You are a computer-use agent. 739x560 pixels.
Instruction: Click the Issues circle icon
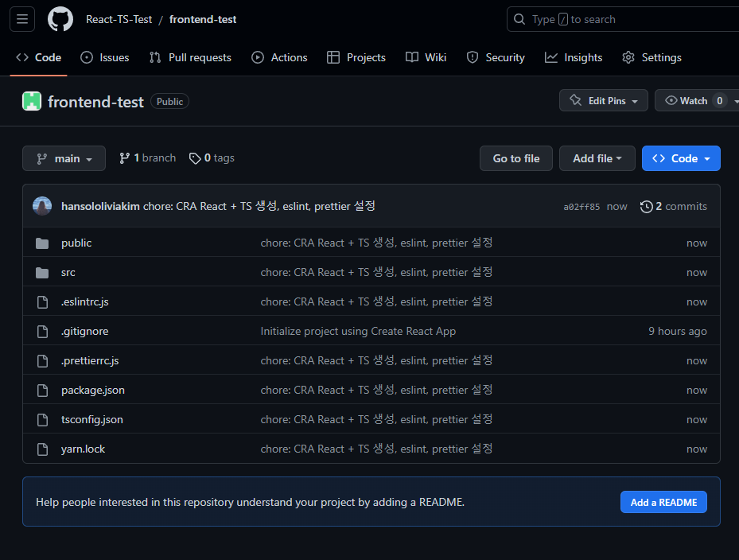point(87,57)
